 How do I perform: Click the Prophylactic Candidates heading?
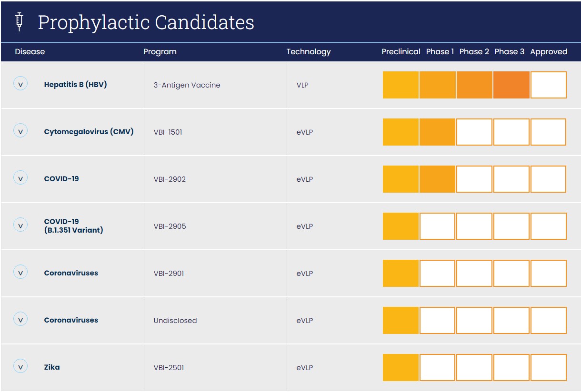coord(146,22)
